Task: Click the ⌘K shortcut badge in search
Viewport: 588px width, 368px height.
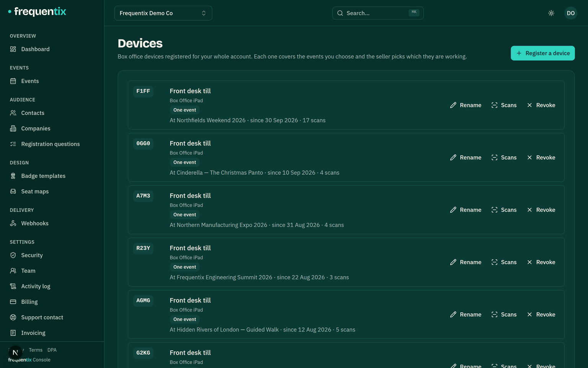Action: point(414,12)
